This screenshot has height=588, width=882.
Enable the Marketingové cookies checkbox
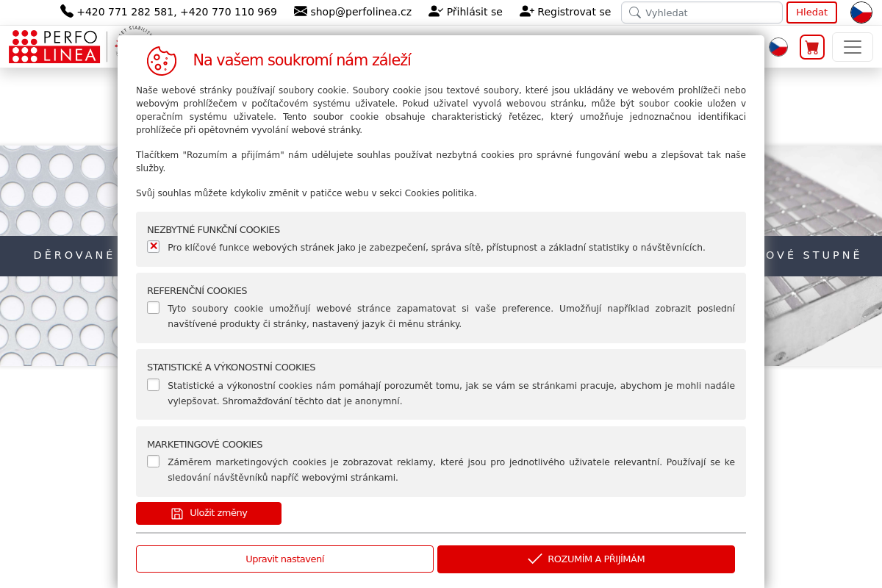153,461
